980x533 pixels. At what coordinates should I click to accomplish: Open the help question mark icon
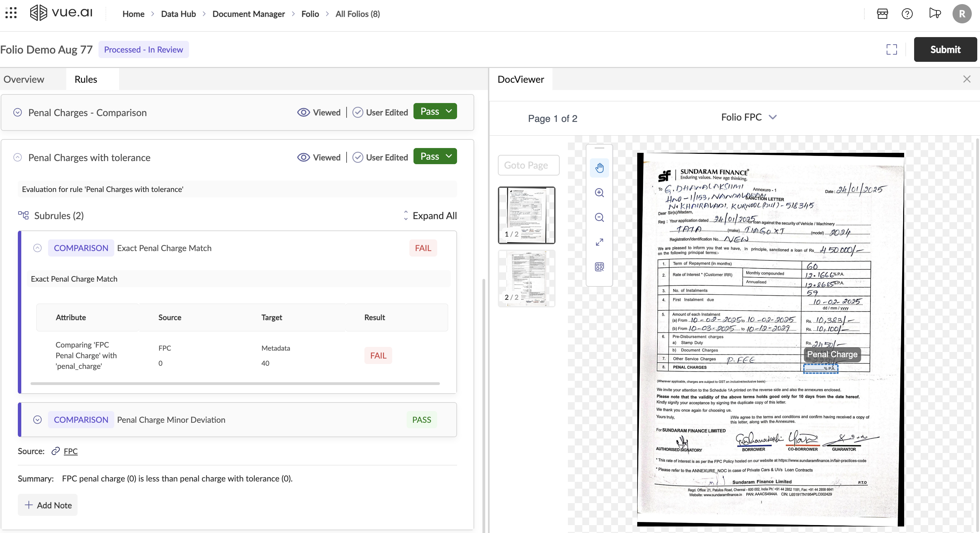907,14
